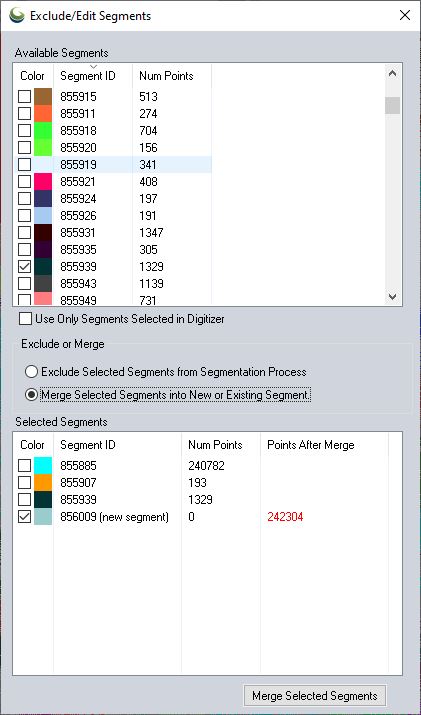421x715 pixels.
Task: Enable Use Only Segments Selected in Digitizer
Action: pos(25,319)
